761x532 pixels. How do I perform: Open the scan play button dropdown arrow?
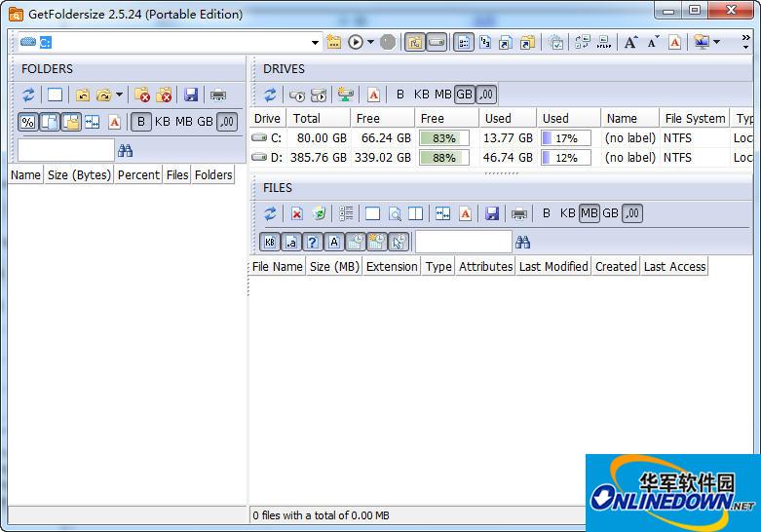tap(370, 42)
